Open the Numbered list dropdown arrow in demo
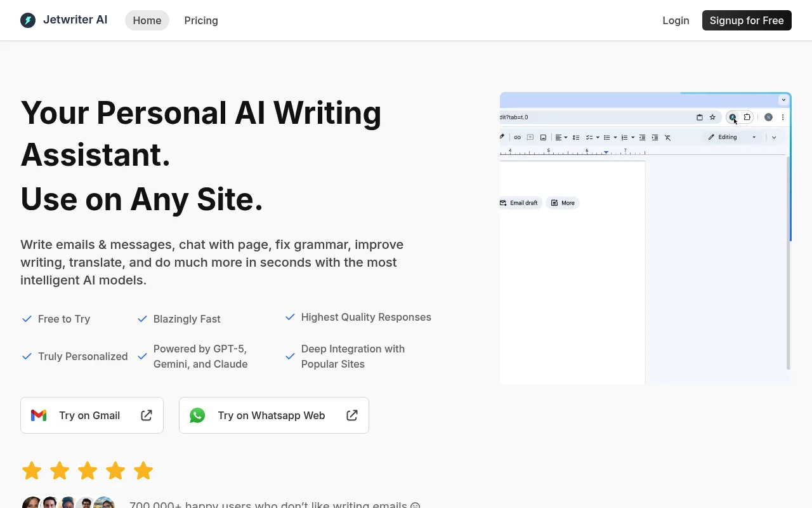Screen dimensions: 812x508 click(x=632, y=137)
